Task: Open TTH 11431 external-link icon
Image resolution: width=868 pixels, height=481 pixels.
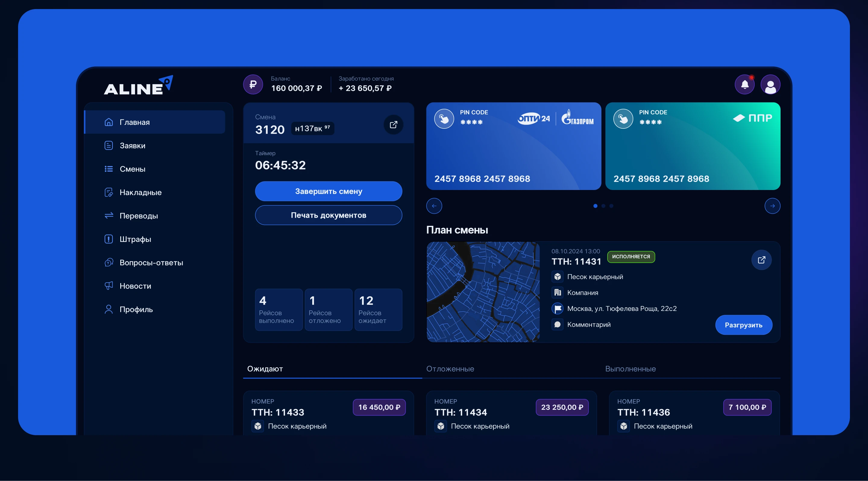Action: (x=761, y=260)
